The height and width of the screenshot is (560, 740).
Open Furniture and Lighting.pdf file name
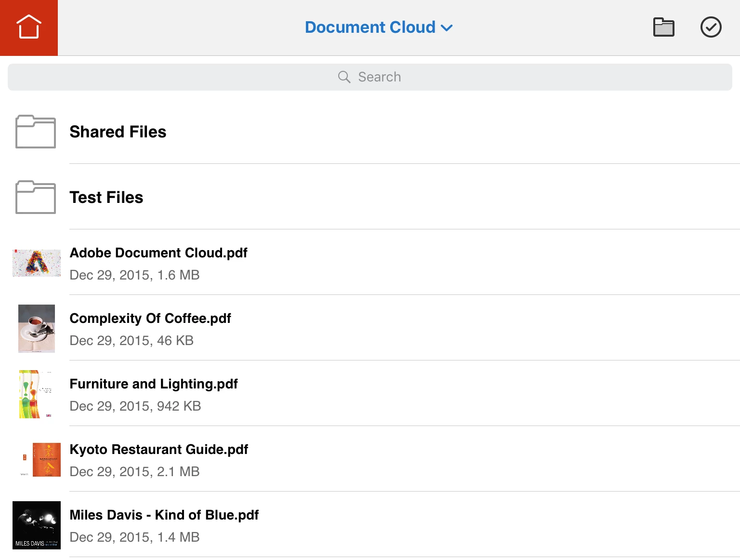point(154,384)
